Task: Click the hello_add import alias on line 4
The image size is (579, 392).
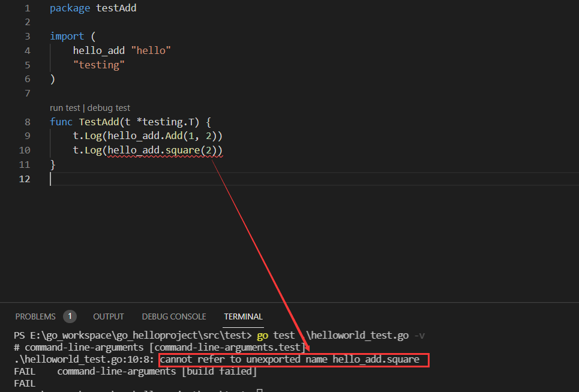Action: click(98, 50)
